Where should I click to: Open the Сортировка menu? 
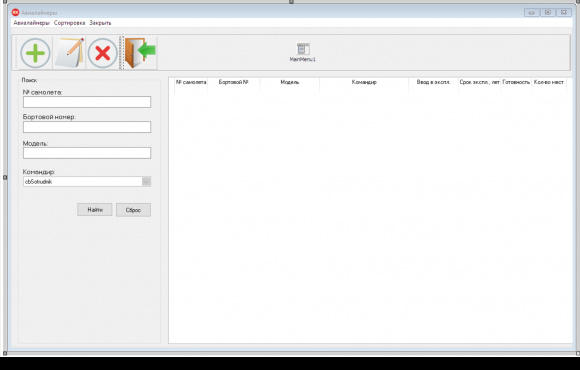[x=69, y=23]
